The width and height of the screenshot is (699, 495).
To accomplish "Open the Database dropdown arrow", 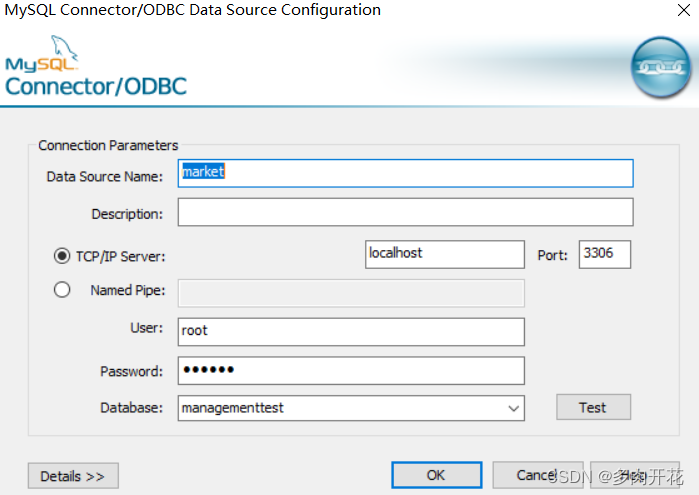I will (x=514, y=408).
